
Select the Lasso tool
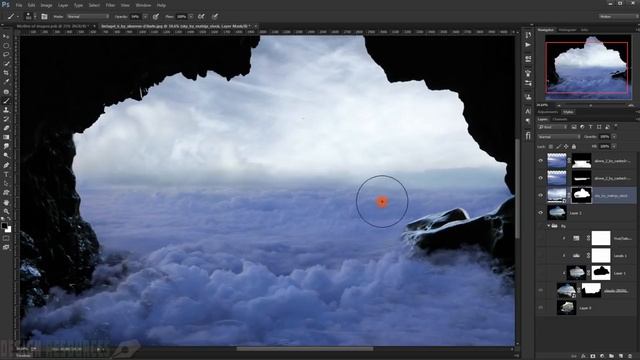coord(6,55)
